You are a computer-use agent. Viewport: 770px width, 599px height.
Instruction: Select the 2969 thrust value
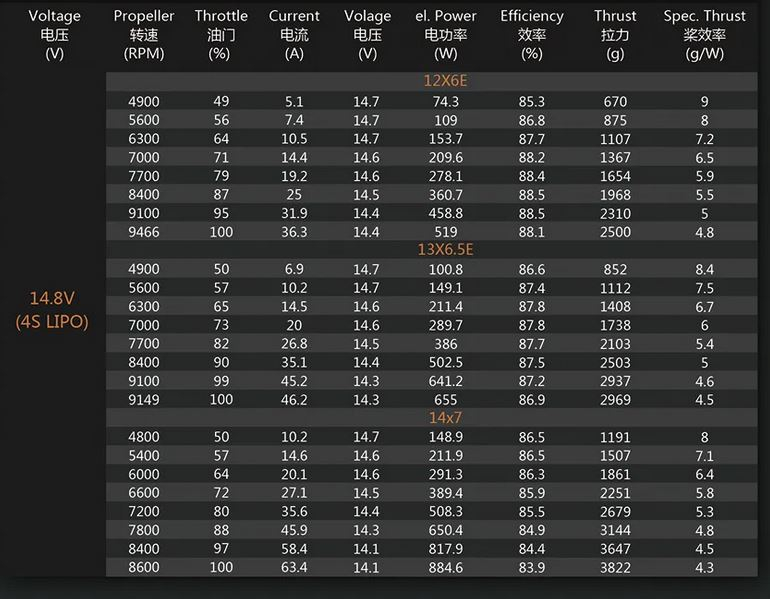coord(615,400)
